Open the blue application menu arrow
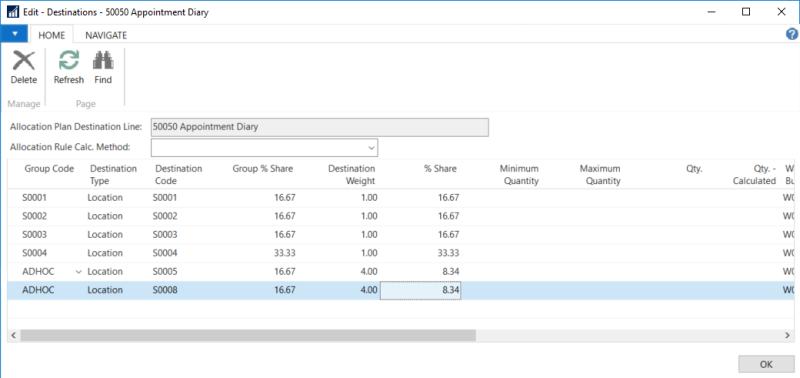800x378 pixels. pyautogui.click(x=15, y=34)
